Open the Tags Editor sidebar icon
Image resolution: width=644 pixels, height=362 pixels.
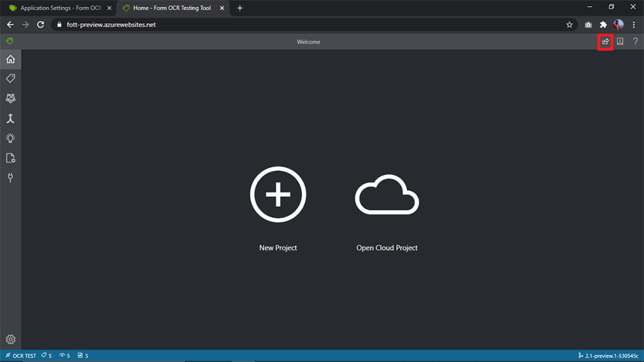[10, 79]
